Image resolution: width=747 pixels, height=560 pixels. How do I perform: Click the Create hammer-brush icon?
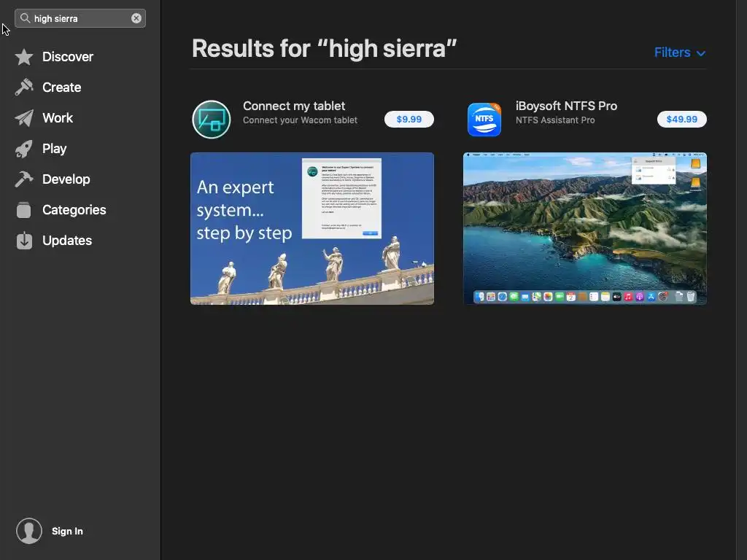click(24, 87)
